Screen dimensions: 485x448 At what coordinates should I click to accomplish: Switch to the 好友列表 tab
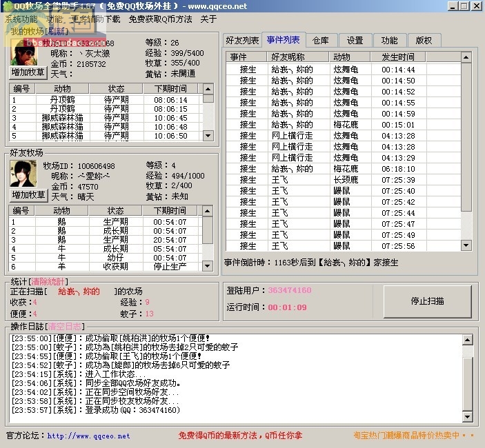click(x=242, y=40)
